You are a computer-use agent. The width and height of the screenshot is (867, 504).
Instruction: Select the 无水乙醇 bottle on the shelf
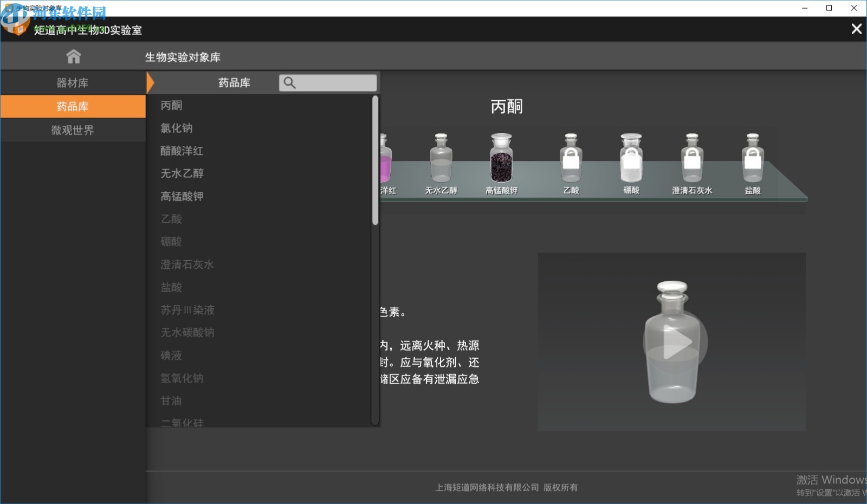pyautogui.click(x=440, y=163)
